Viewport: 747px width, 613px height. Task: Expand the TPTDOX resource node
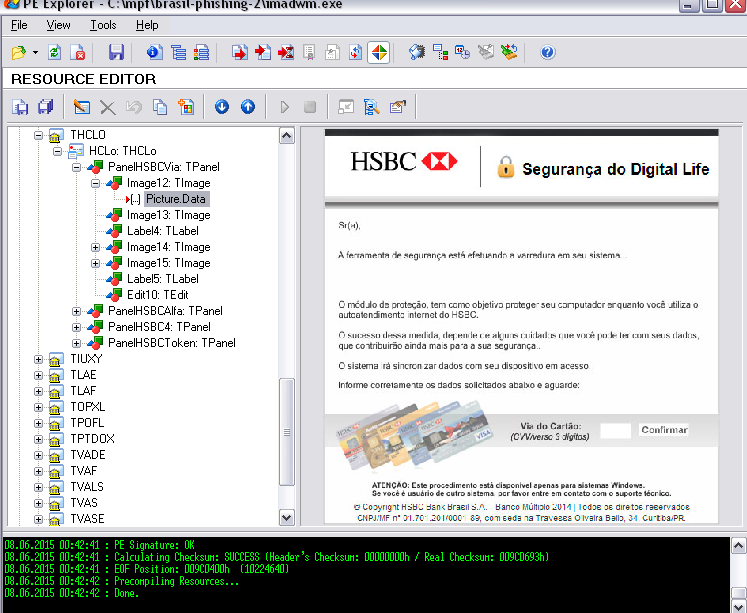click(x=39, y=440)
